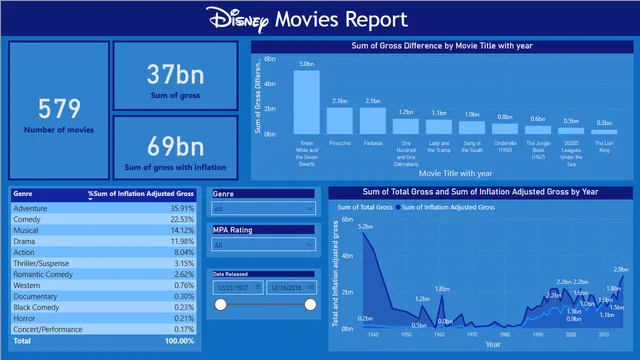This screenshot has width=640, height=360.
Task: Click the 35.91% value for Adventure
Action: coord(182,208)
